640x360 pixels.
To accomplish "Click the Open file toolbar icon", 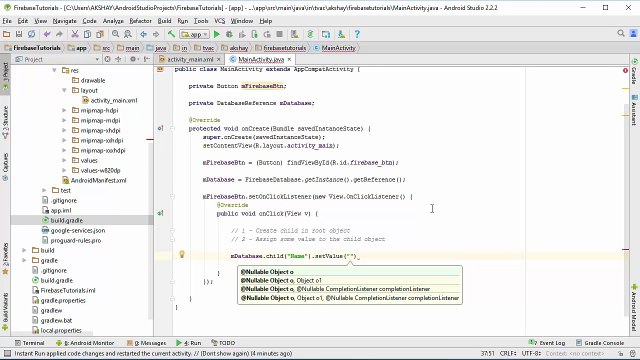I will (x=7, y=34).
